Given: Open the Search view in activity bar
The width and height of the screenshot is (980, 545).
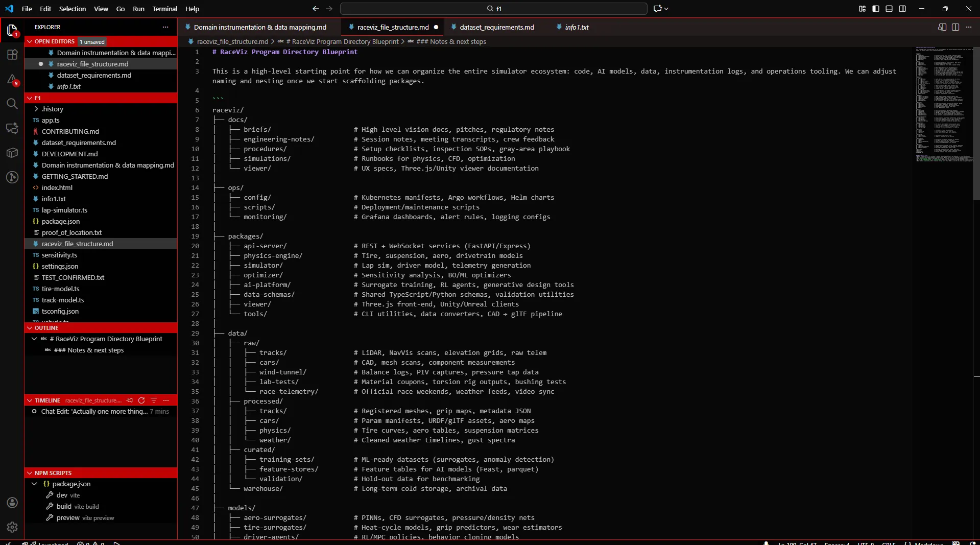Looking at the screenshot, I should tap(12, 104).
